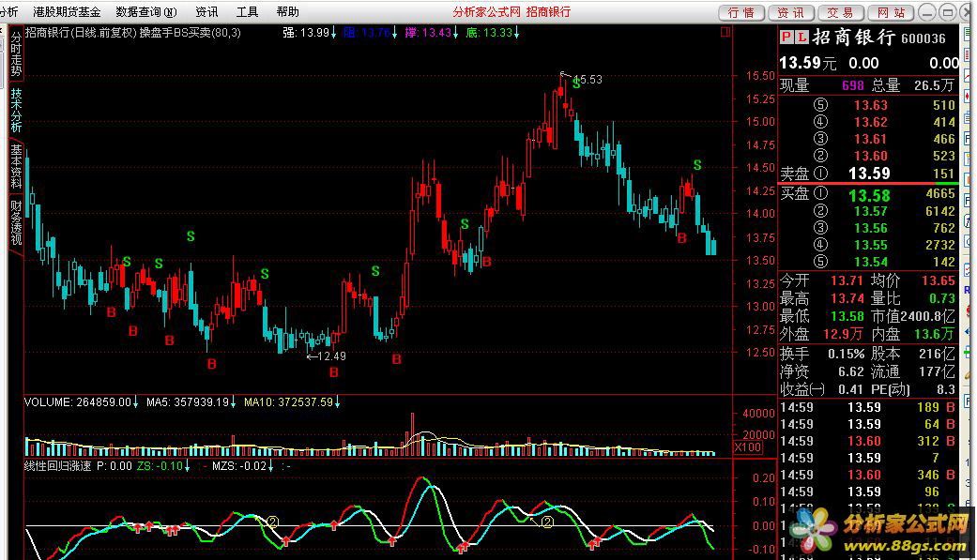Click the MZS: -0.02 indicator value
Image resolution: width=977 pixels, height=560 pixels.
pos(243,466)
